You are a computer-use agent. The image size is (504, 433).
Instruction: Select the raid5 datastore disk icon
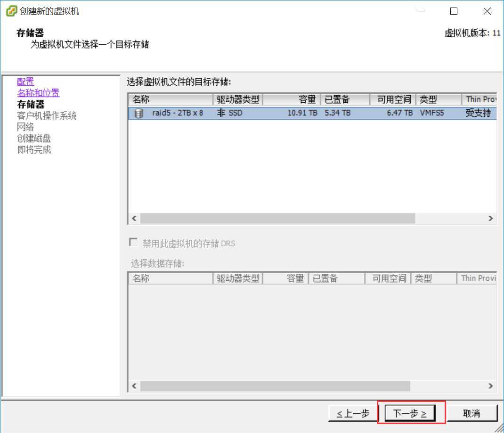click(139, 113)
